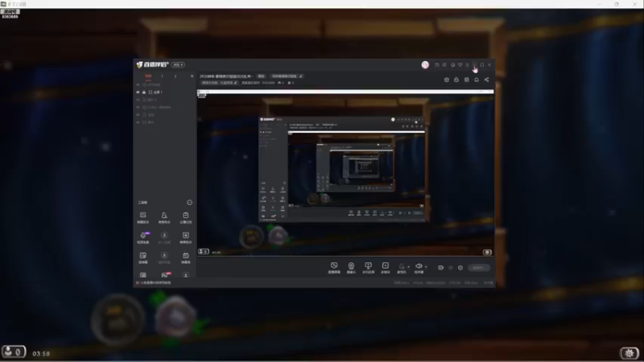Open the plus-in-screen tool in toolbox

[186, 237]
